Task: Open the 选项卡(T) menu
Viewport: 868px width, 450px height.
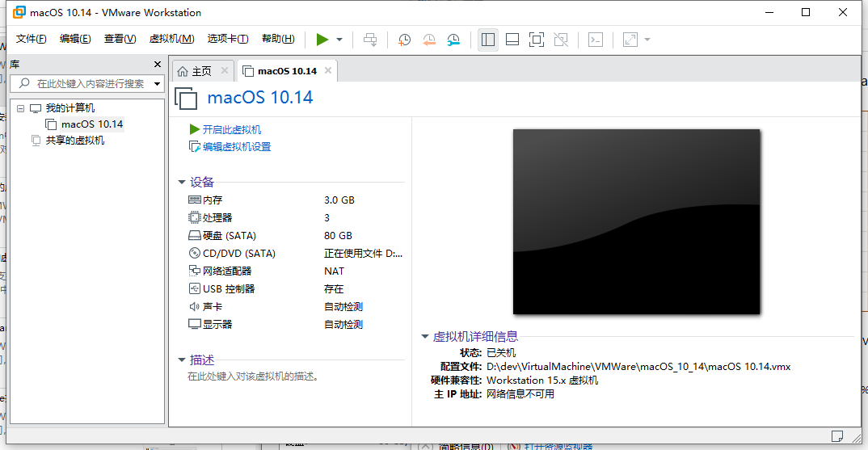Action: tap(228, 39)
